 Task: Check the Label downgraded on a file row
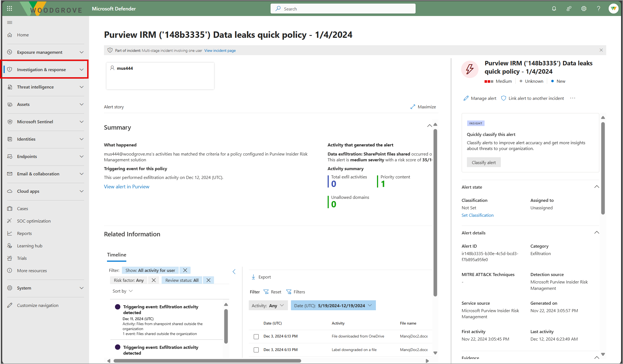point(256,350)
